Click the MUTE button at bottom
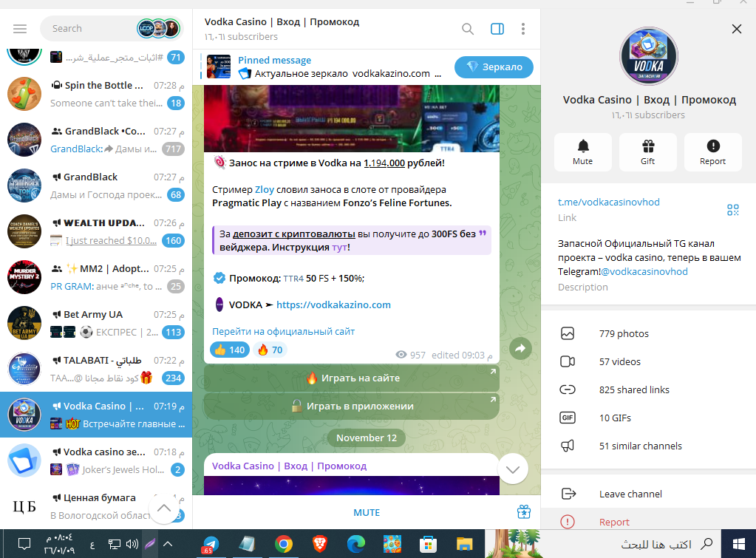 click(x=367, y=512)
